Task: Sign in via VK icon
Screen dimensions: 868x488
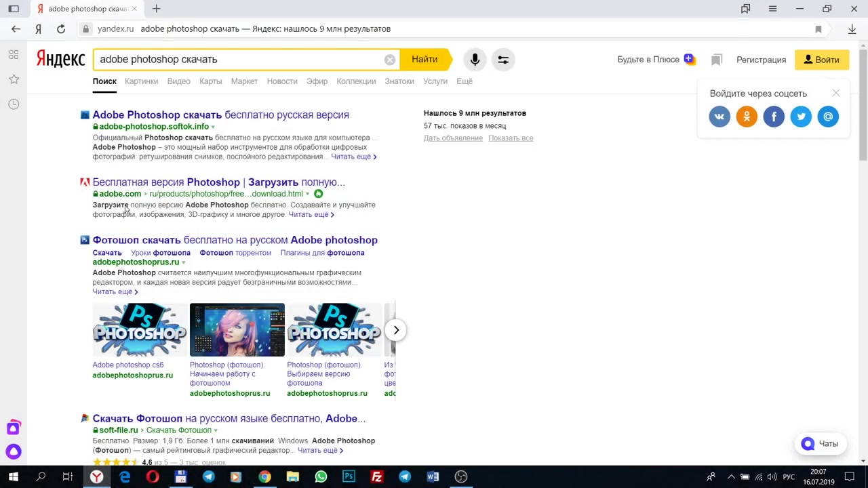Action: [x=719, y=117]
